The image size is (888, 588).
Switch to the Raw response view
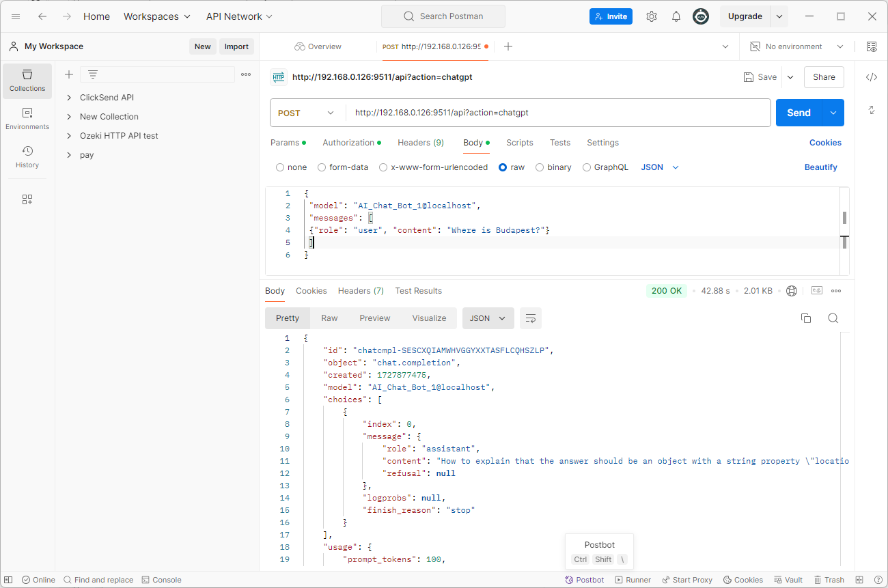(x=329, y=318)
